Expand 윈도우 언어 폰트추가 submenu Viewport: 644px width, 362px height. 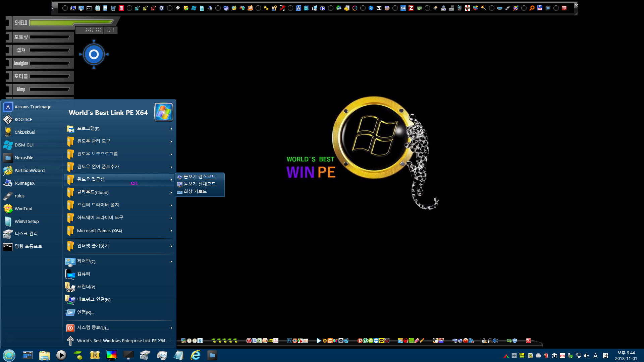coord(119,167)
